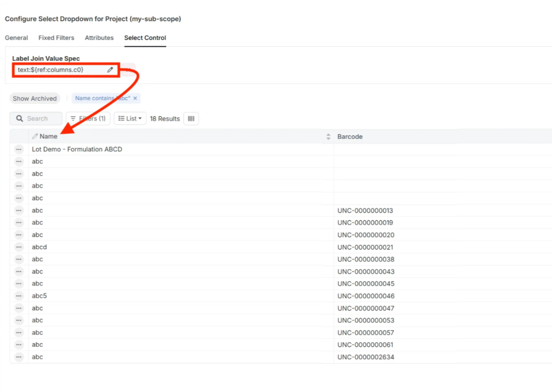The image size is (552, 392).
Task: Open row menu for barcode UNC-0000002634
Action: click(19, 357)
